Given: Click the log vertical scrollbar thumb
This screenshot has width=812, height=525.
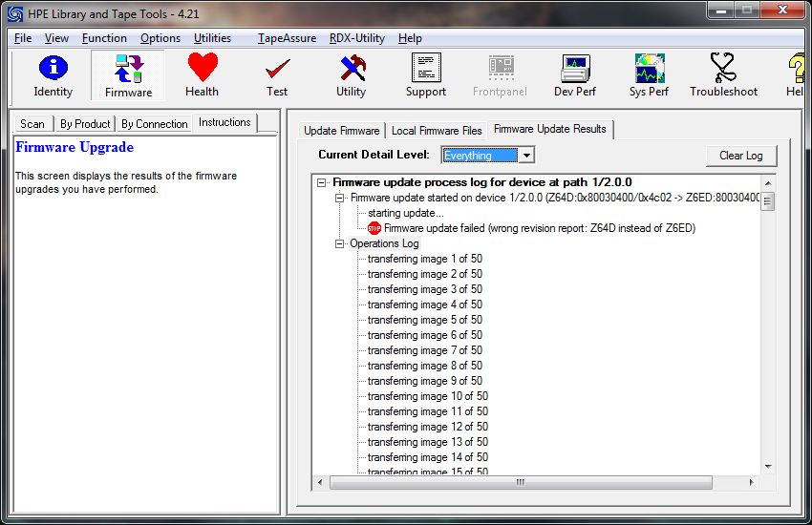Looking at the screenshot, I should coord(768,201).
